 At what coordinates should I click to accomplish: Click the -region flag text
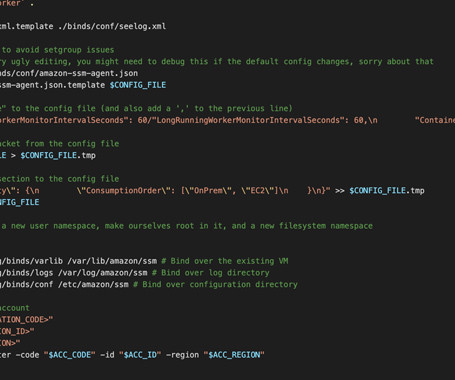coord(182,355)
